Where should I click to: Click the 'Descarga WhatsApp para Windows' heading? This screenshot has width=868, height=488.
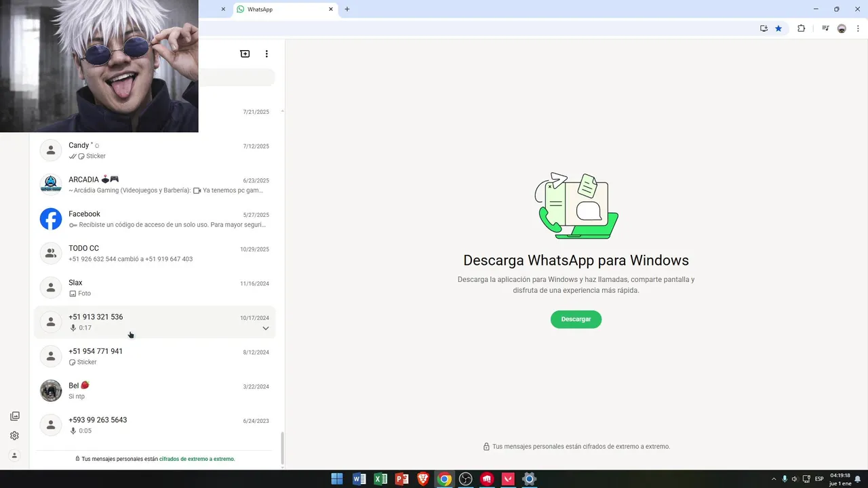576,260
